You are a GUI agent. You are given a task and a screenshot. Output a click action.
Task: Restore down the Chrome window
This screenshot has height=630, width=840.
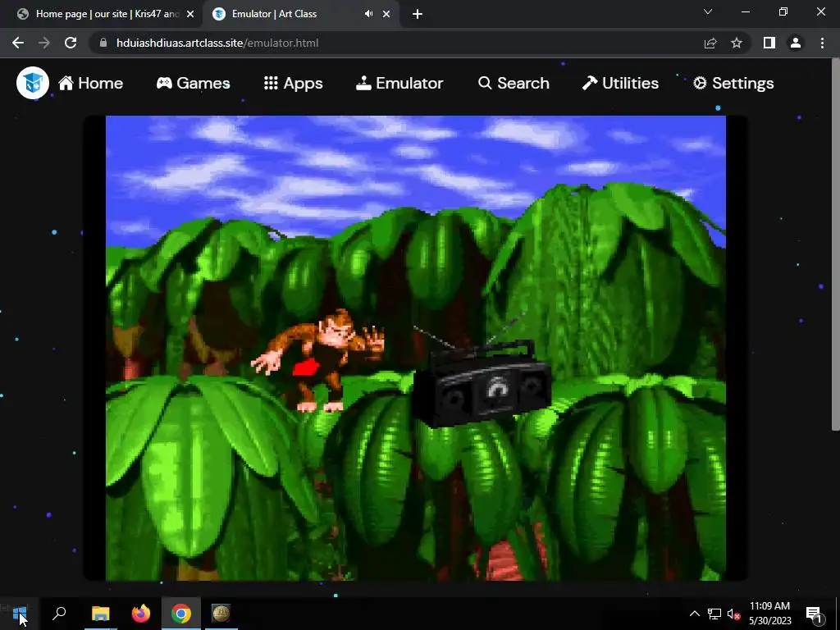(783, 11)
